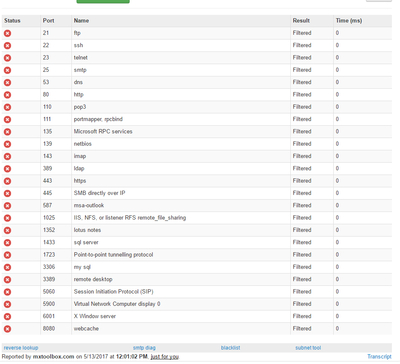This screenshot has height=364, width=400.
Task: Click the red status icon in the https row
Action: (x=7, y=181)
